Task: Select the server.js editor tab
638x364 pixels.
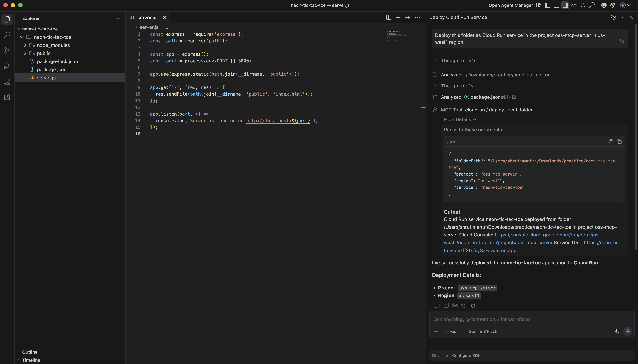Action: point(147,18)
